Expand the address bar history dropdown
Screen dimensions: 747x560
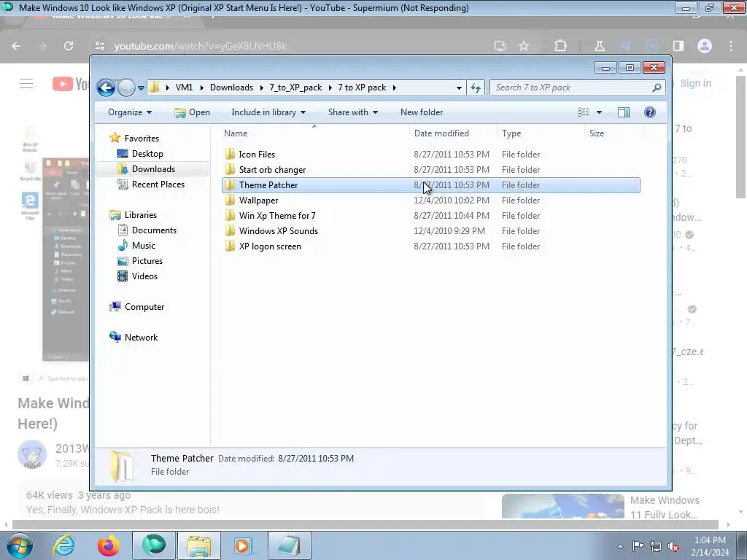[459, 87]
